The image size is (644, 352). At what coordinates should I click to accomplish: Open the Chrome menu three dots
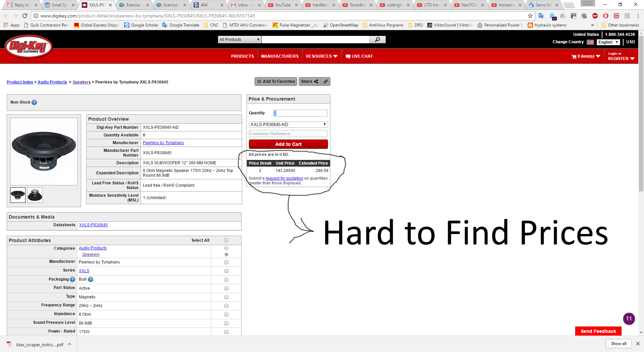pyautogui.click(x=638, y=16)
